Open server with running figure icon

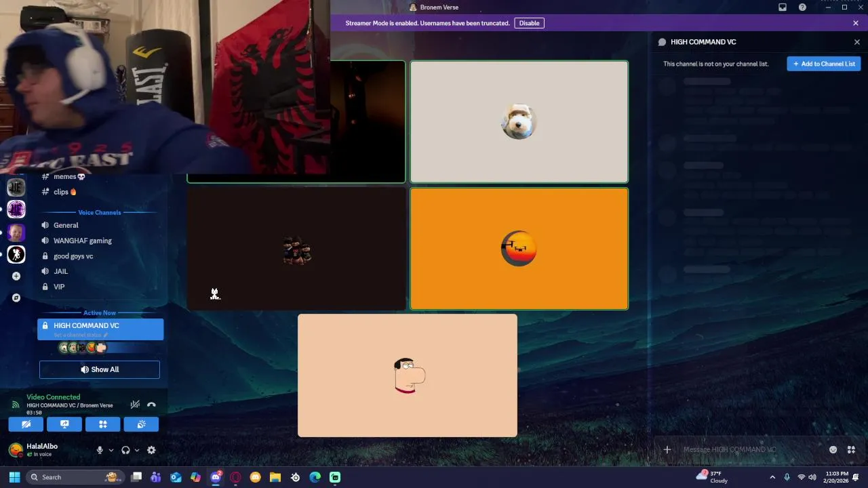pyautogui.click(x=16, y=254)
